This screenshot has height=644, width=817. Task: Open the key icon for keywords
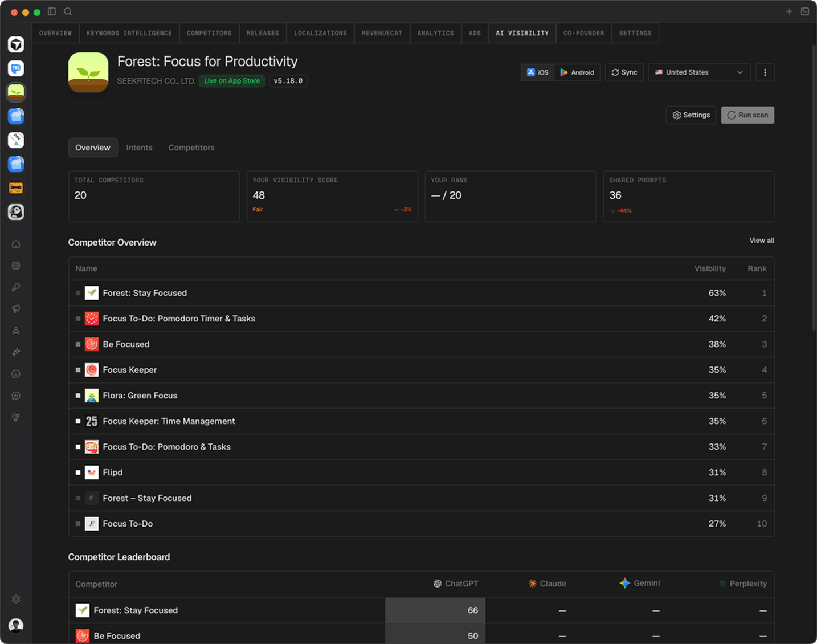click(x=16, y=287)
